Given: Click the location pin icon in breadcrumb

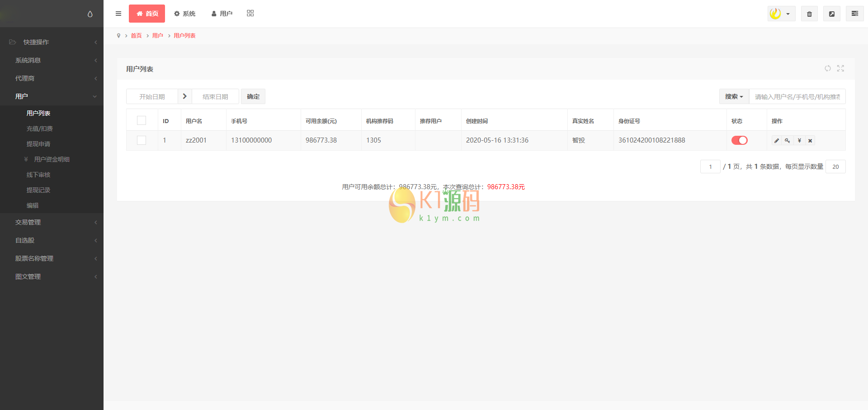Looking at the screenshot, I should pos(119,36).
